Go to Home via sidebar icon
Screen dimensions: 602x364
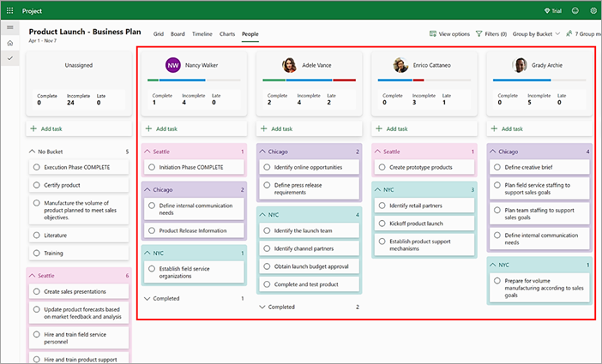[x=9, y=43]
